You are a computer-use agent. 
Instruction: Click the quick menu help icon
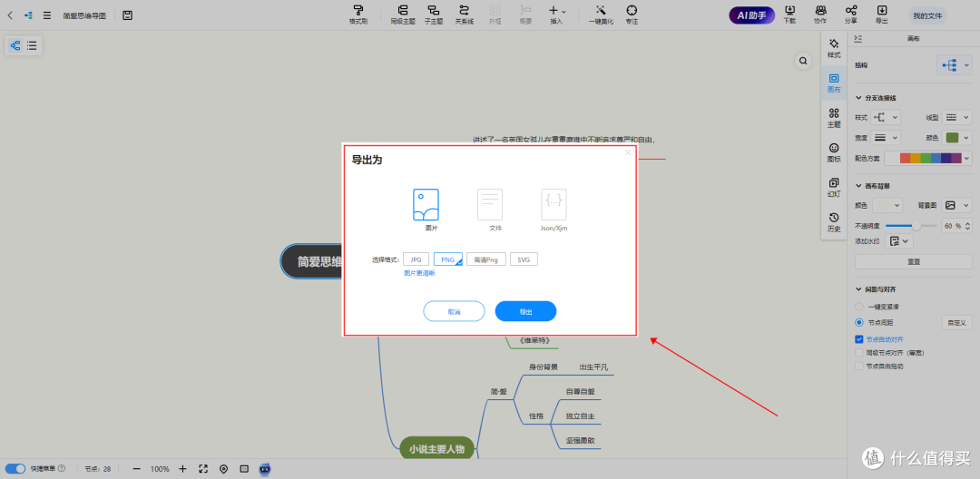click(x=62, y=468)
